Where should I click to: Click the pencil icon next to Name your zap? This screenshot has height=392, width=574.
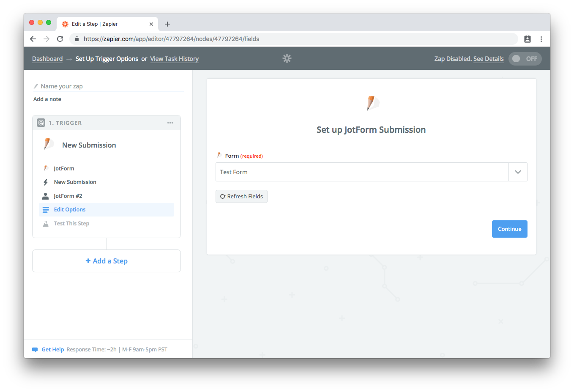pos(36,86)
